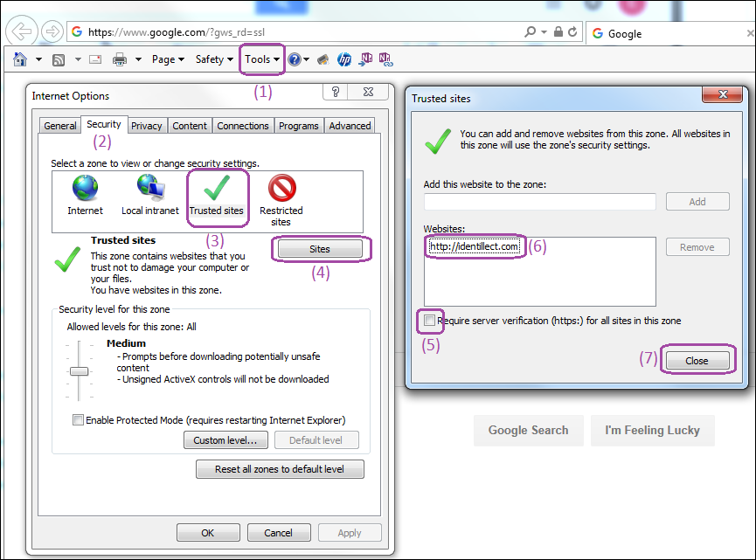Viewport: 756px width, 560px height.
Task: Click the security level slider handle
Action: click(80, 371)
